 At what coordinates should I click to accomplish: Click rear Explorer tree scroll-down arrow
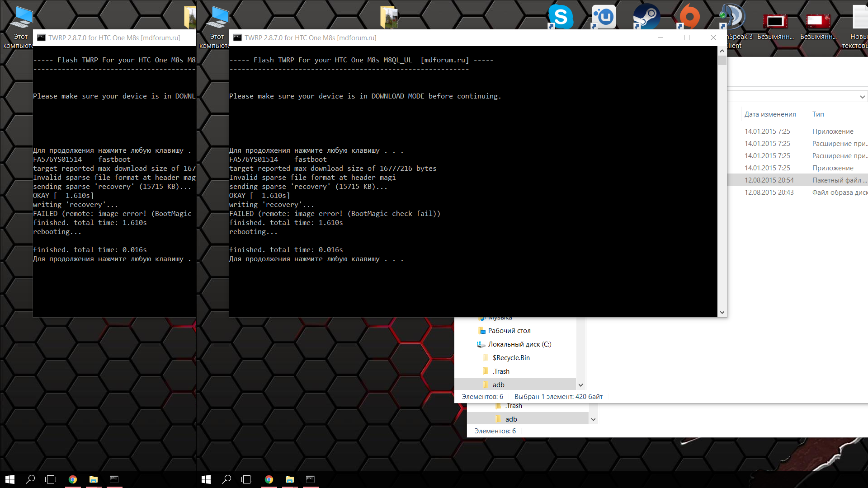[x=594, y=419]
